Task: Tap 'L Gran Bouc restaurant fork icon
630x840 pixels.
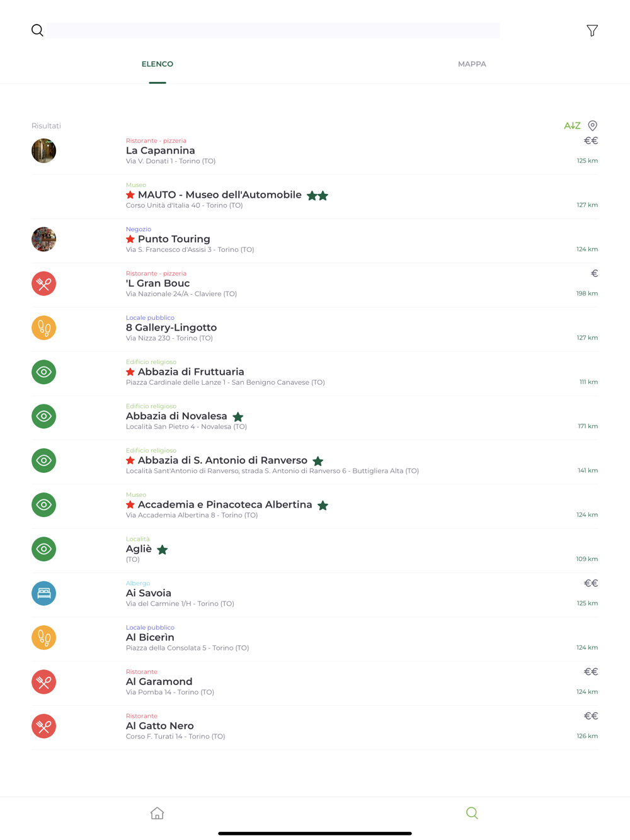Action: (44, 283)
